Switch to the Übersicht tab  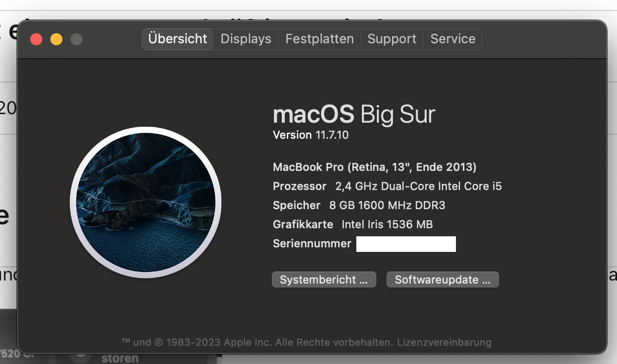(x=178, y=39)
